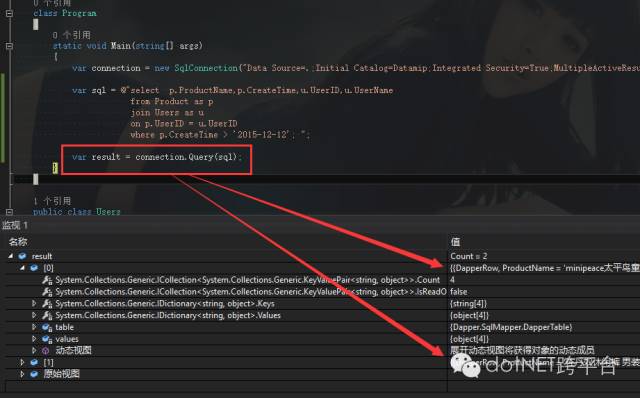This screenshot has height=398, width=640.
Task: Click the [0] item object icon
Action: pos(34,268)
